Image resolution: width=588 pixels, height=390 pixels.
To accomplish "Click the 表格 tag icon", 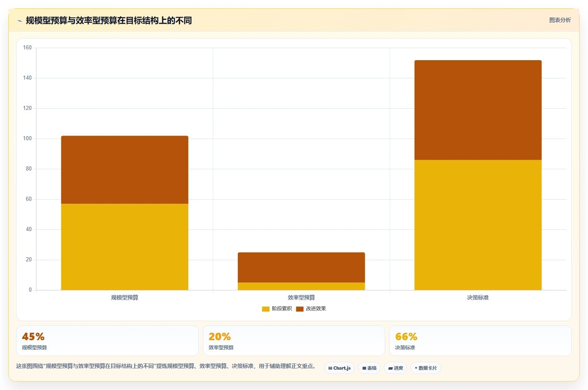I will (x=364, y=368).
